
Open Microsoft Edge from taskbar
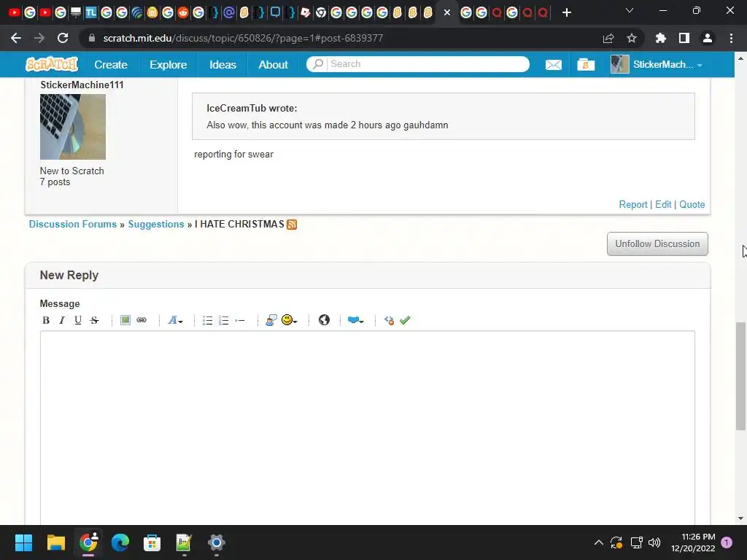(x=120, y=542)
